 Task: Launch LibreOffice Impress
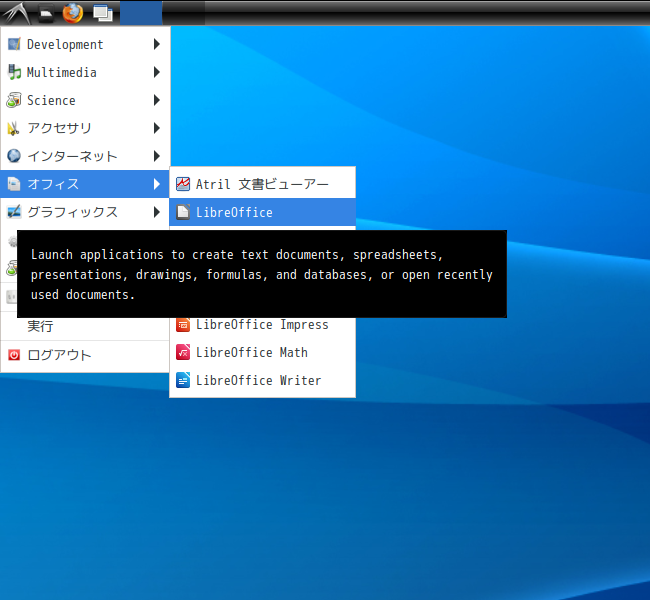(262, 324)
